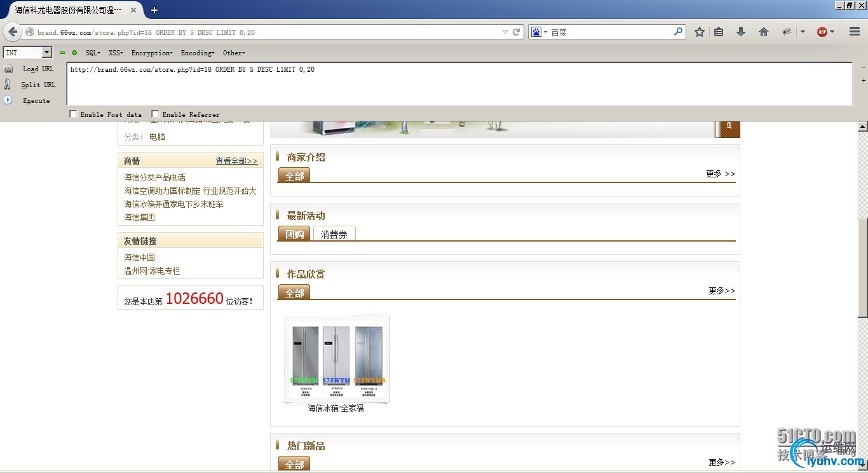Enlarge the HackBar text area with plus

point(863,81)
